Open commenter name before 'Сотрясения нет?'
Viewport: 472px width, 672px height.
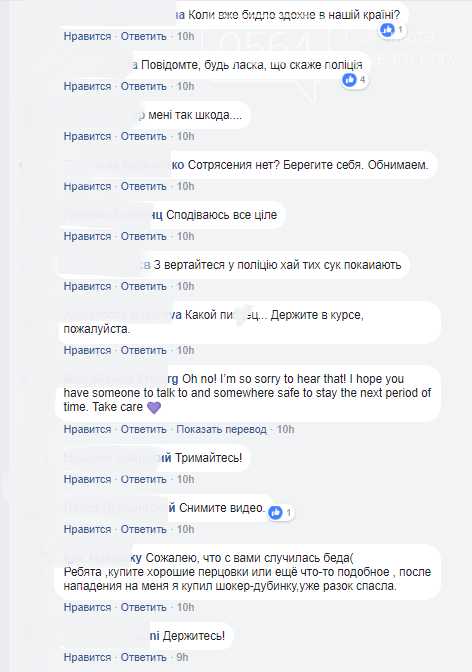pos(124,165)
